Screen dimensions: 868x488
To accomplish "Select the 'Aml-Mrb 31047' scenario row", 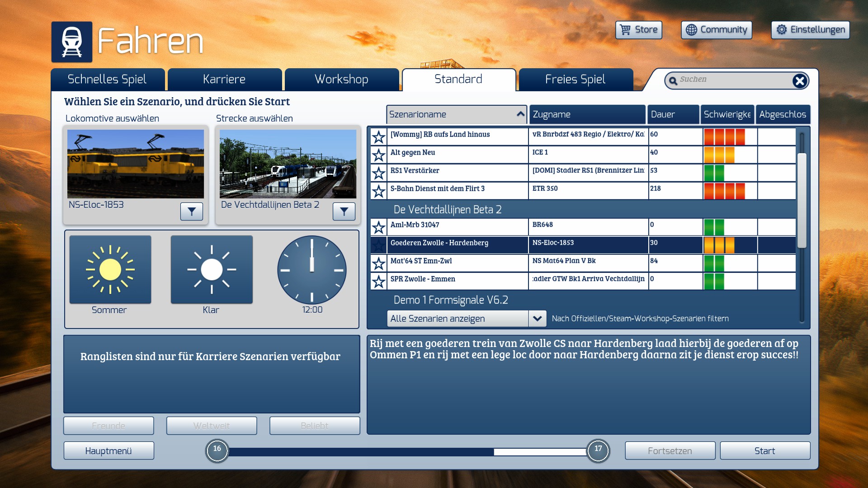I will coord(583,227).
